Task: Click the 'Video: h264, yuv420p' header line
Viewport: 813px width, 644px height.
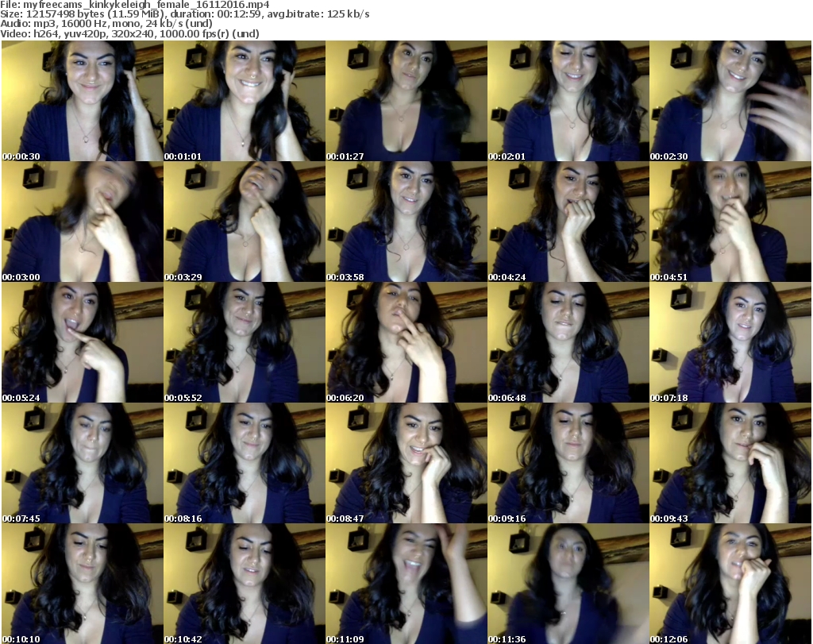Action: (129, 33)
